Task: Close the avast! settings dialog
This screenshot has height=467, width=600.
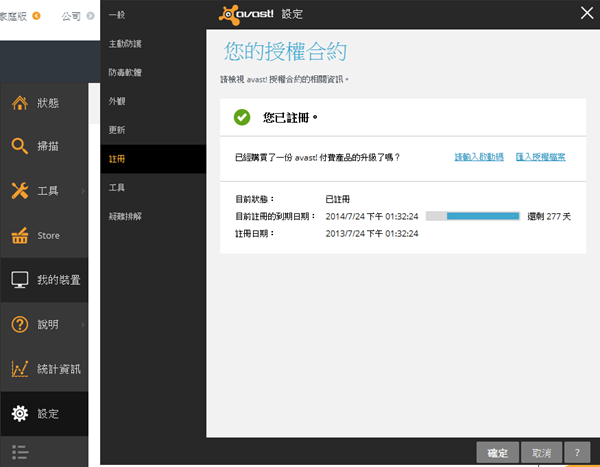Action: point(587,13)
